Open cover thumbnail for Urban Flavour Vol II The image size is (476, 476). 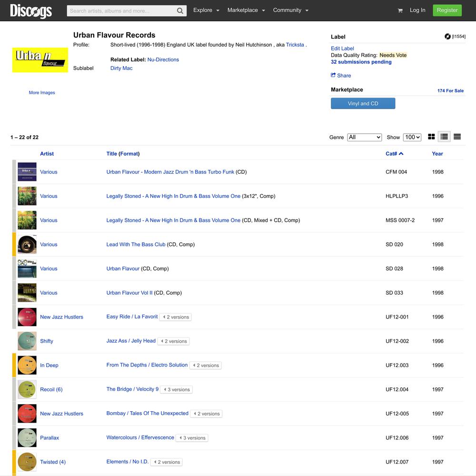tap(27, 293)
